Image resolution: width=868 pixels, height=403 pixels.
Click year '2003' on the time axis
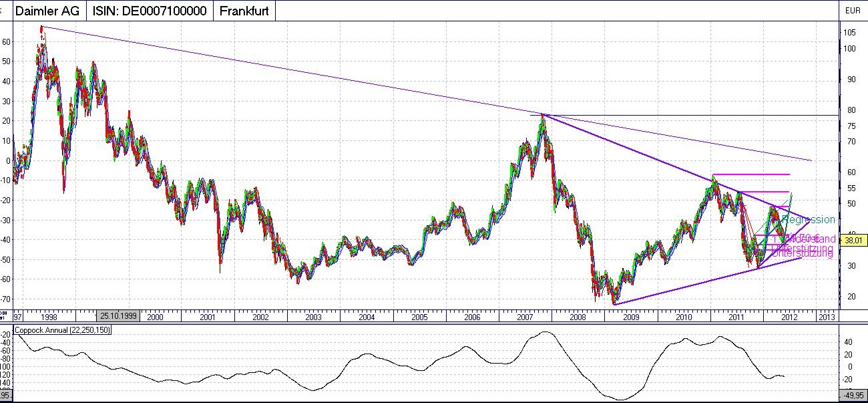coord(313,317)
